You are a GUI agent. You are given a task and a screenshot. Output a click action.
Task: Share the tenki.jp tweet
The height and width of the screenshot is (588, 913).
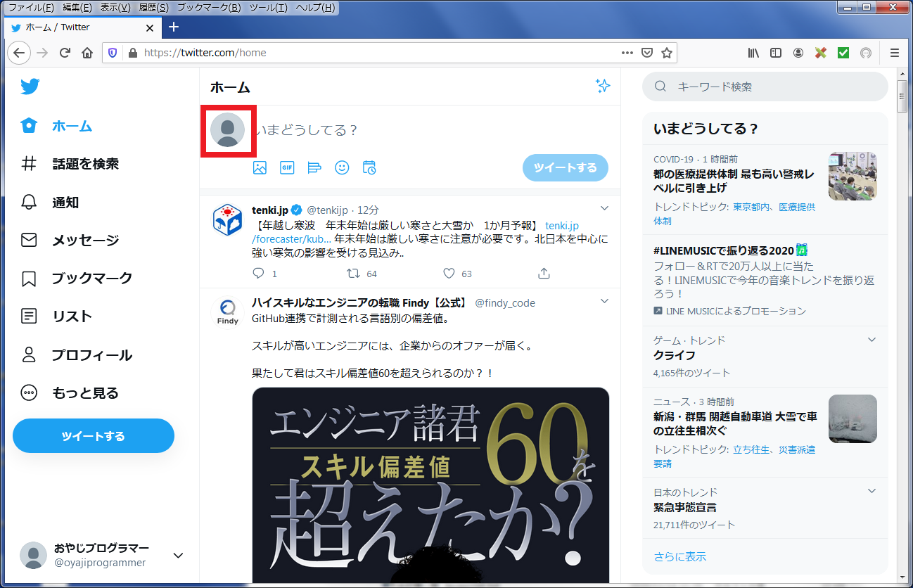click(544, 273)
